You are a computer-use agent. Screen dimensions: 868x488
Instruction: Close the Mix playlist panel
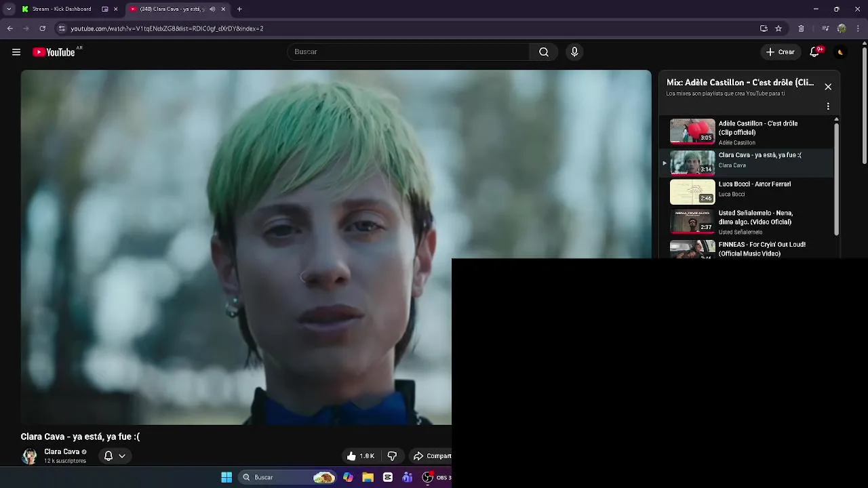tap(828, 87)
